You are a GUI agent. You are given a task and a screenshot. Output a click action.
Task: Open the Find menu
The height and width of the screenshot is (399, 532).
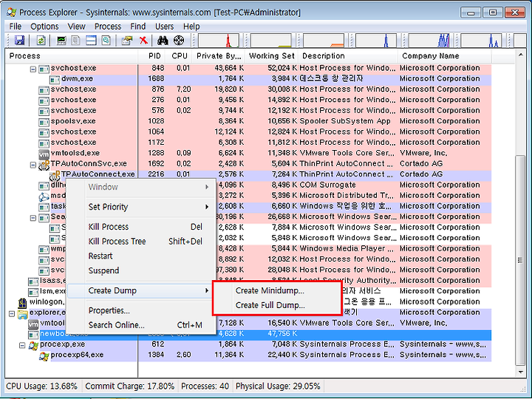[137, 26]
